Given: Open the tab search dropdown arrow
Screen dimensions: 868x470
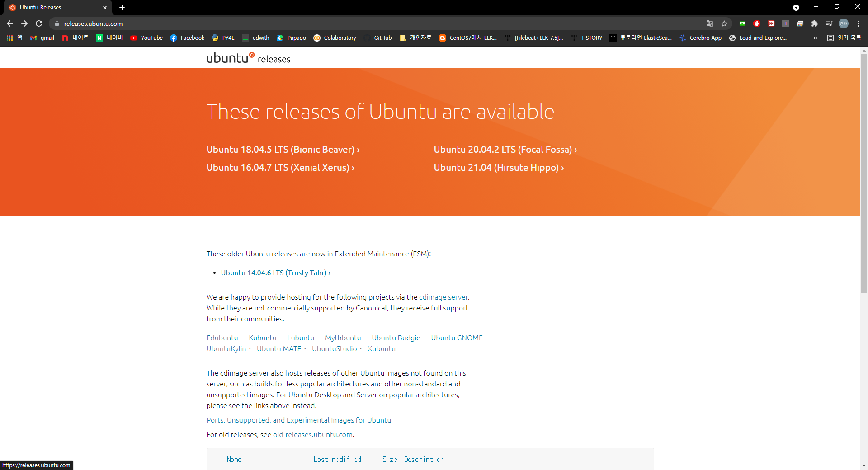Looking at the screenshot, I should coord(796,8).
